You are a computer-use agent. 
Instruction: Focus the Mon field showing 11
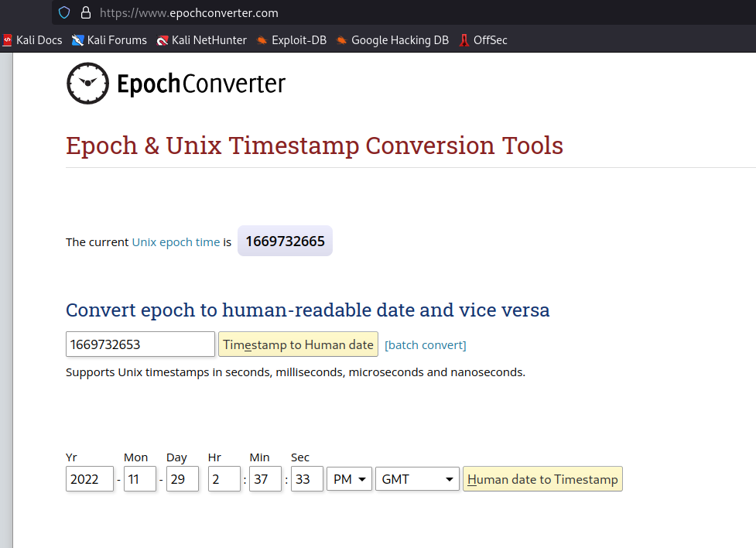pos(139,479)
